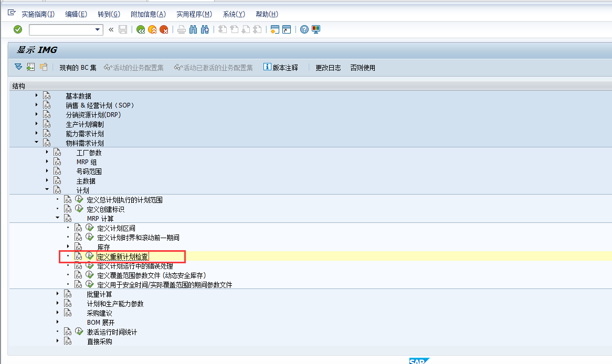The width and height of the screenshot is (612, 364).
Task: Click the position-on-node icon beside Expand All
Action: [x=31, y=67]
